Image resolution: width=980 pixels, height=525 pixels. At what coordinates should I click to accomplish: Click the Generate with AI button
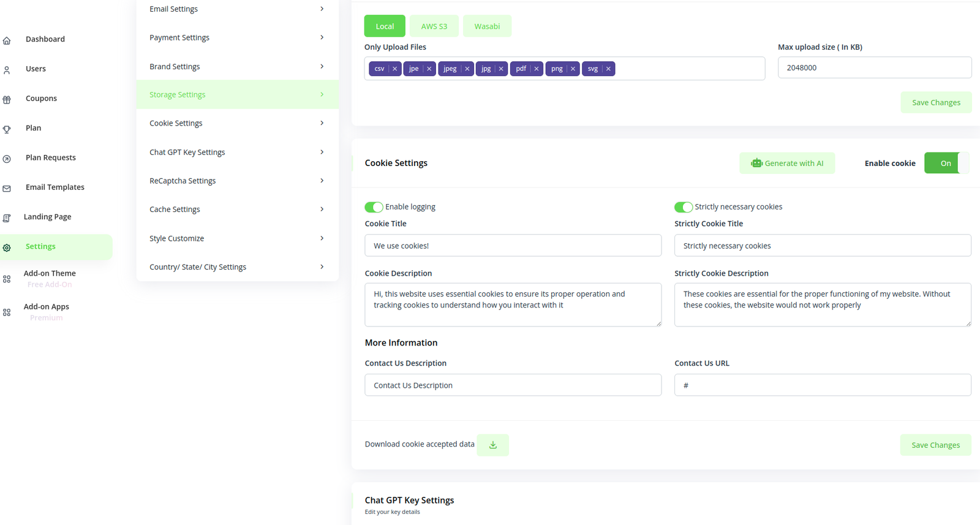coord(787,164)
